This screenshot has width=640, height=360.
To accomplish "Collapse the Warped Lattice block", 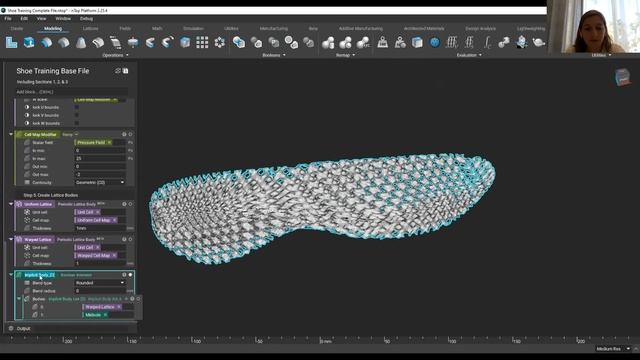I will pyautogui.click(x=11, y=240).
